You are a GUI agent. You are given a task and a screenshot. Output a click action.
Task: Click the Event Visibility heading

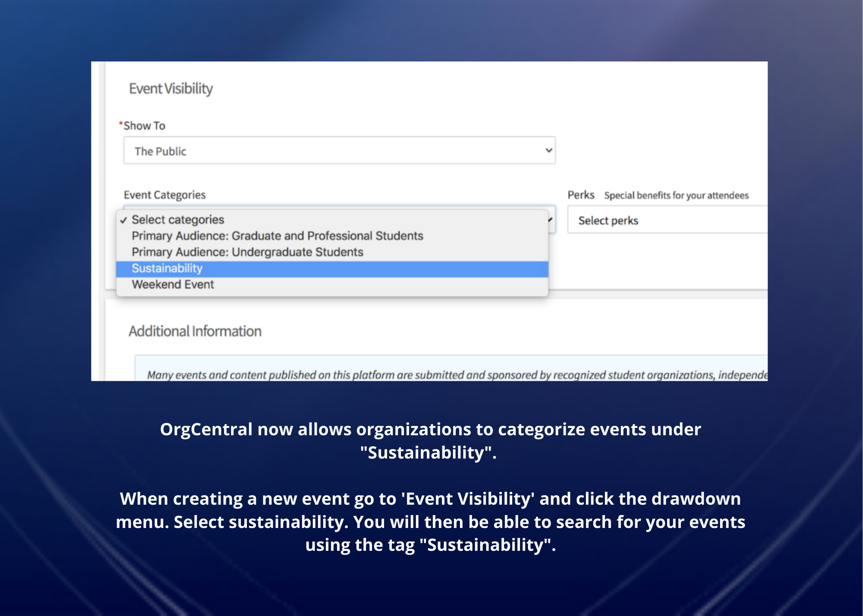tap(171, 88)
